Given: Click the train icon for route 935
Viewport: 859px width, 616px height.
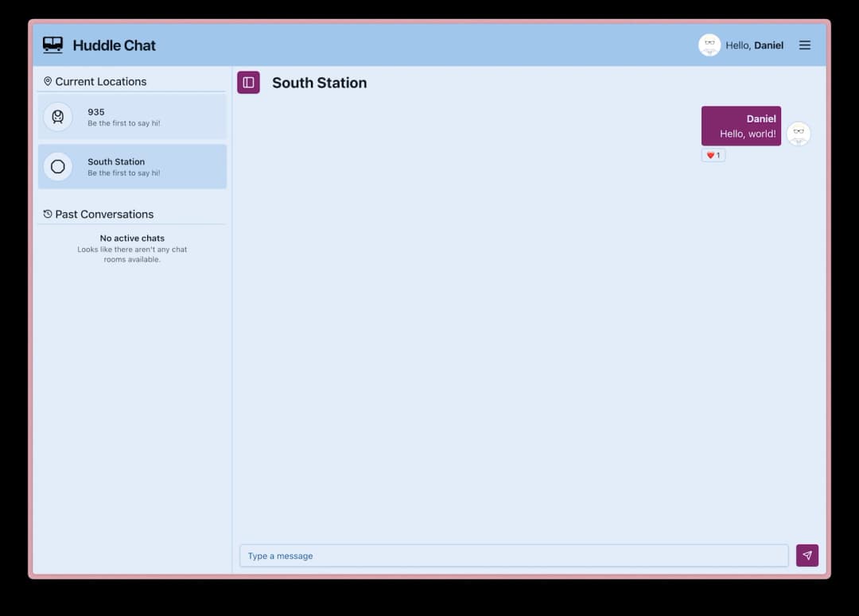Looking at the screenshot, I should click(x=58, y=117).
